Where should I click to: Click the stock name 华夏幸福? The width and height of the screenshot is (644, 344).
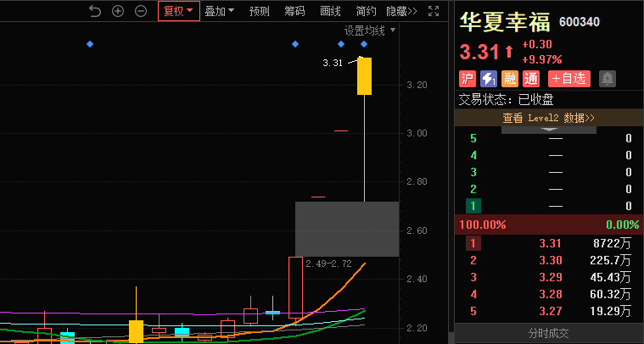pyautogui.click(x=505, y=22)
